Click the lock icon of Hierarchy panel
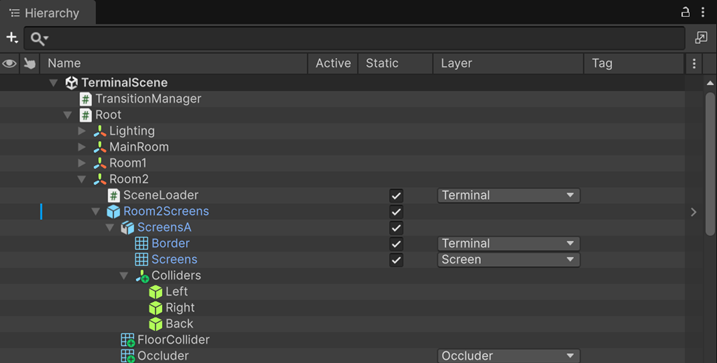 [685, 12]
